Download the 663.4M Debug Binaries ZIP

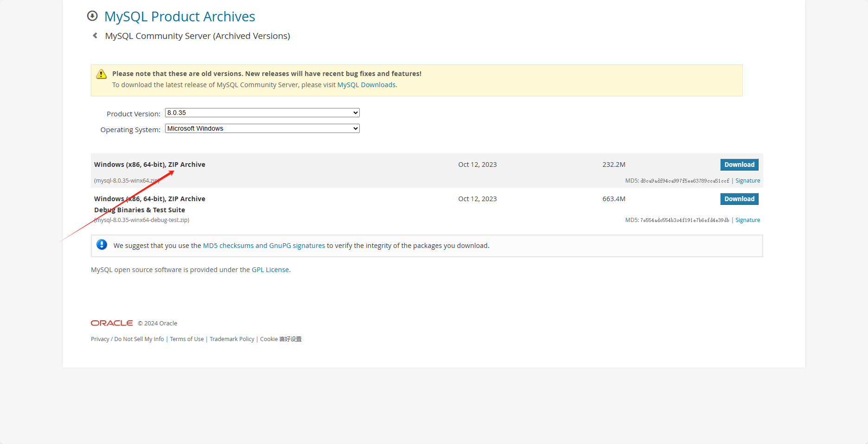[x=739, y=199]
